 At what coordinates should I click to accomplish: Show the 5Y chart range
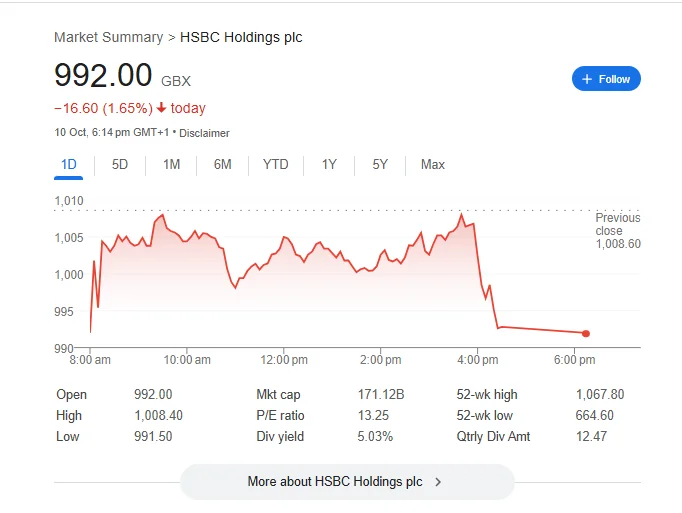[x=380, y=165]
